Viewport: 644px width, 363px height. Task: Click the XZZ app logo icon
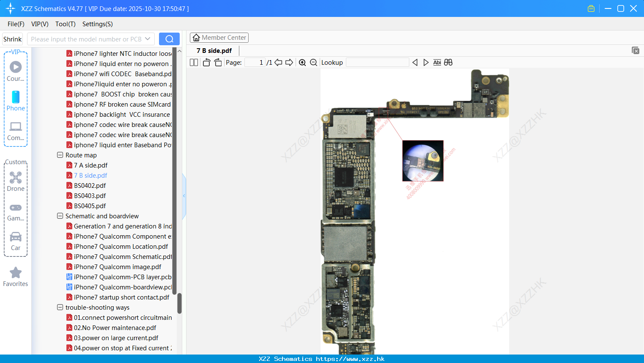pyautogui.click(x=11, y=8)
